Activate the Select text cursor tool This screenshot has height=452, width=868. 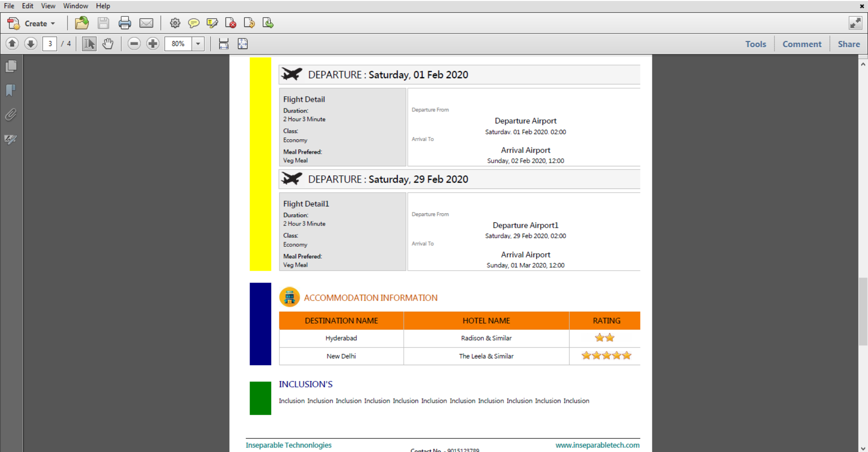click(89, 44)
